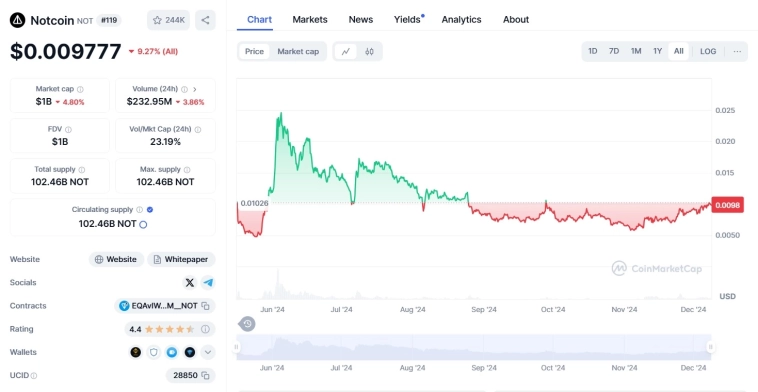The width and height of the screenshot is (758, 392).
Task: Click the Notcoin logo icon
Action: (x=17, y=20)
